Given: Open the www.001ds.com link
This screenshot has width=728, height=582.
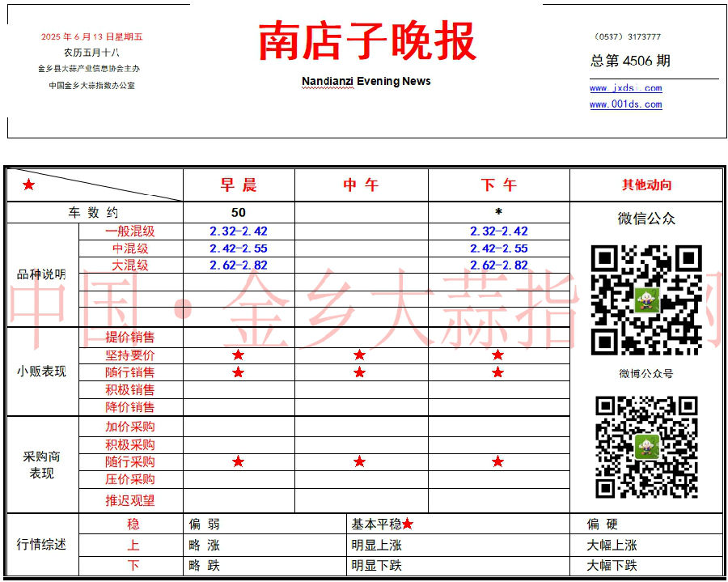Looking at the screenshot, I should point(626,104).
